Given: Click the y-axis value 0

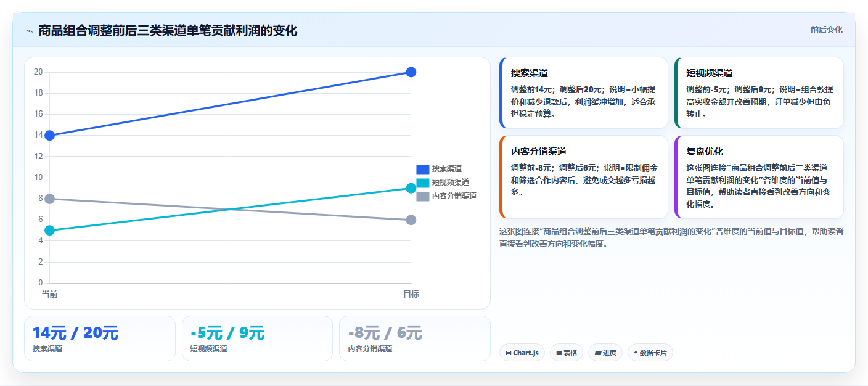Looking at the screenshot, I should (x=40, y=283).
